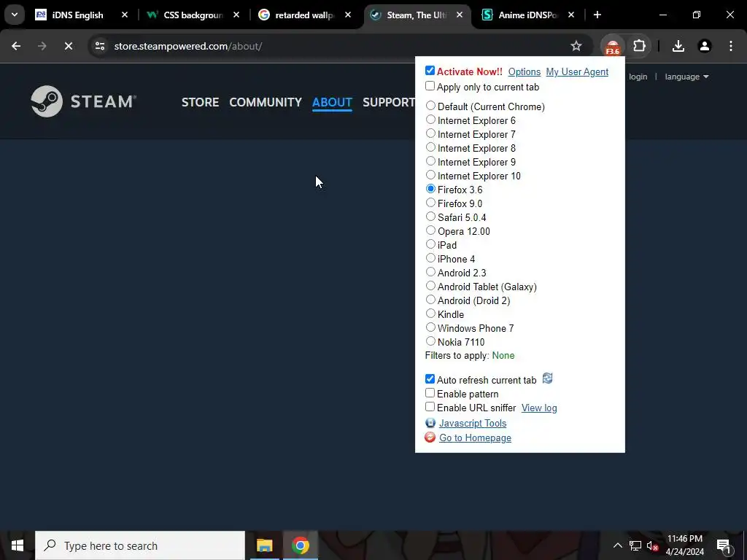747x560 pixels.
Task: Select Android Tablet (Galaxy) option
Action: (430, 285)
